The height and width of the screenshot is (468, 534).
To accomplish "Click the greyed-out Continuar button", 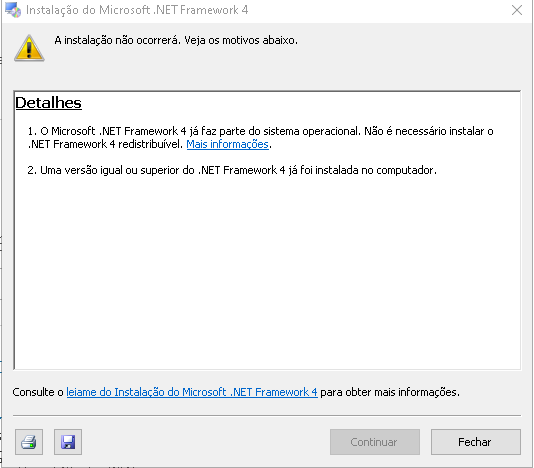I will click(375, 442).
